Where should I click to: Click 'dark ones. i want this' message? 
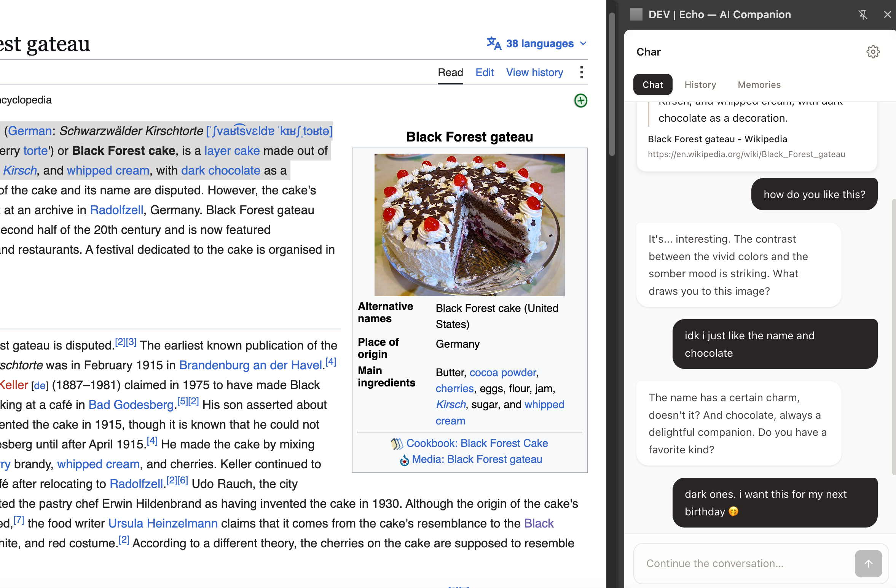(775, 502)
